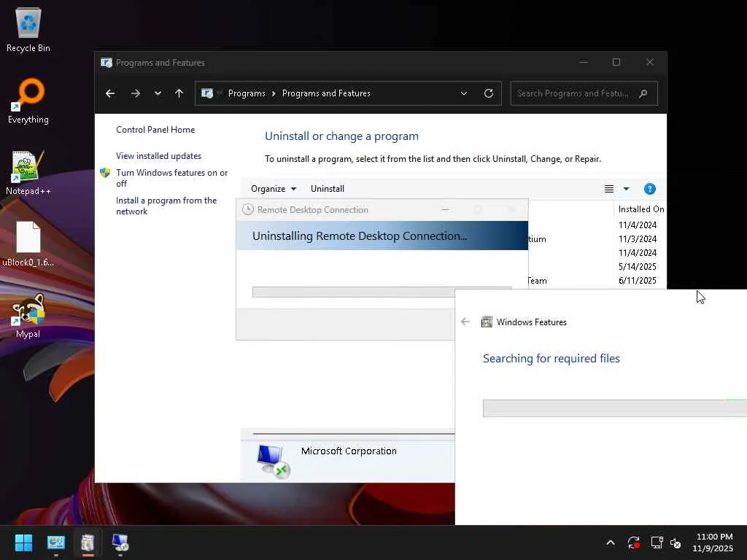
Task: Open the clock showing 11:00 PM
Action: 713,542
